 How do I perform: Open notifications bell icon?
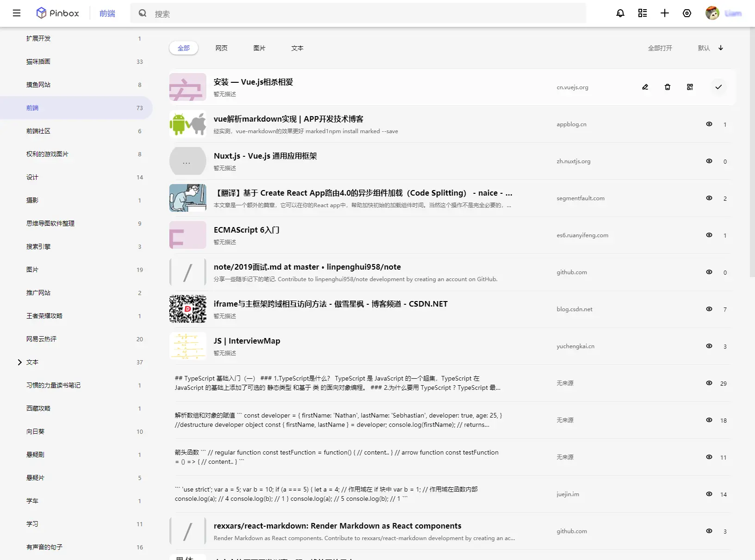(x=620, y=13)
